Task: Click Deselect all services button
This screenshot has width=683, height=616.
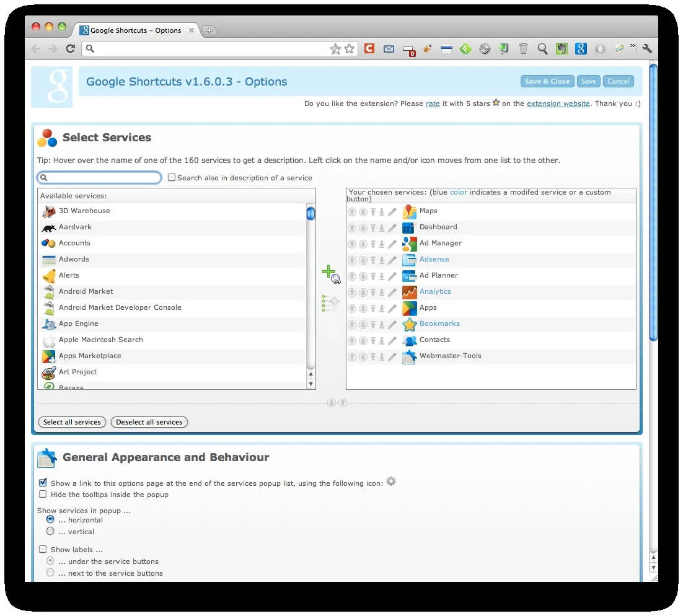Action: pos(149,422)
